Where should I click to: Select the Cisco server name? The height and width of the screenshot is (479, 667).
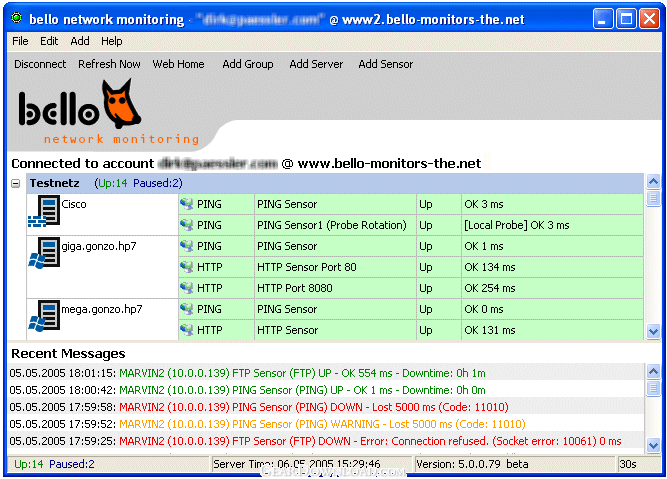click(74, 204)
